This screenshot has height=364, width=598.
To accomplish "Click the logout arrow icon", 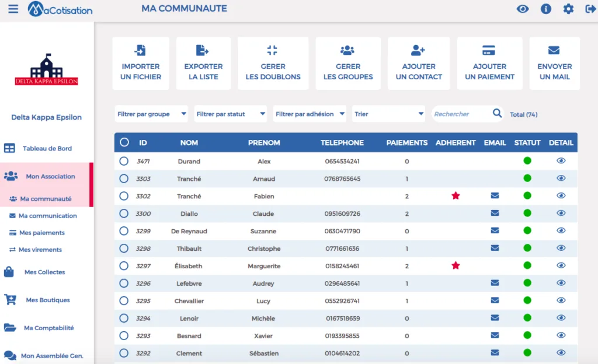I will (590, 9).
